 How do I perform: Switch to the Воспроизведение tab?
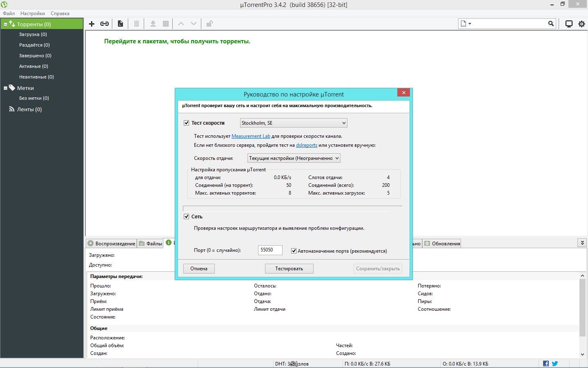111,243
